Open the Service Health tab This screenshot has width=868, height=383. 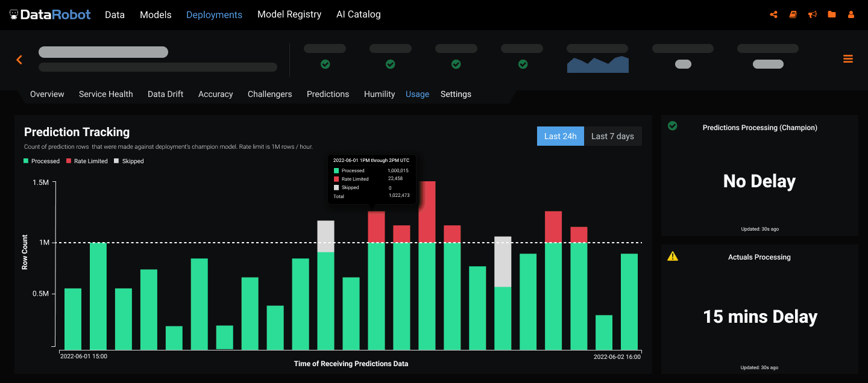point(105,94)
